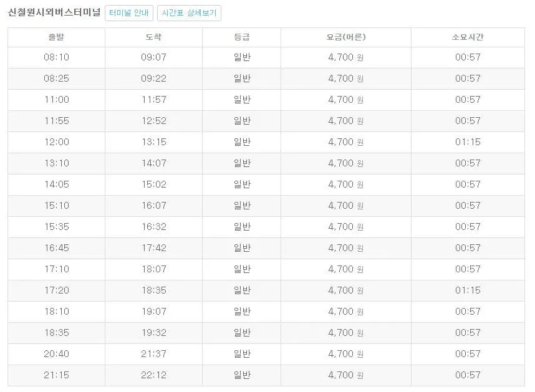Click the 15:02 arrival time cell
The width and height of the screenshot is (535, 392).
pyautogui.click(x=153, y=184)
